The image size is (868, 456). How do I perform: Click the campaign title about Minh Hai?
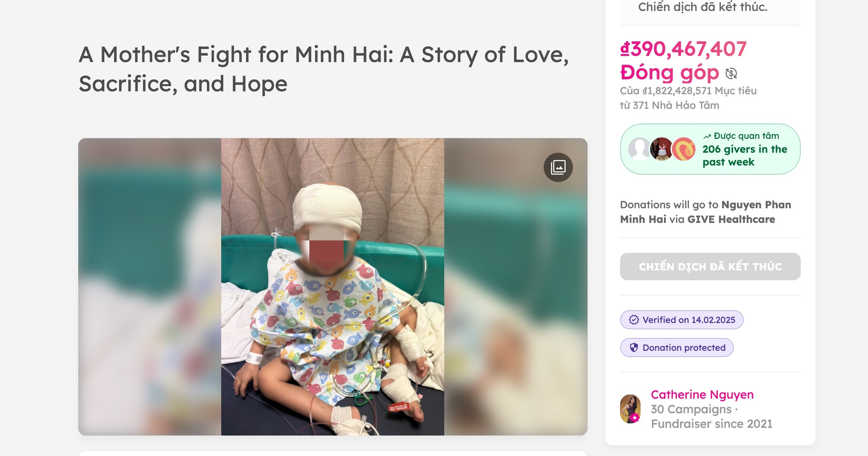click(x=323, y=69)
